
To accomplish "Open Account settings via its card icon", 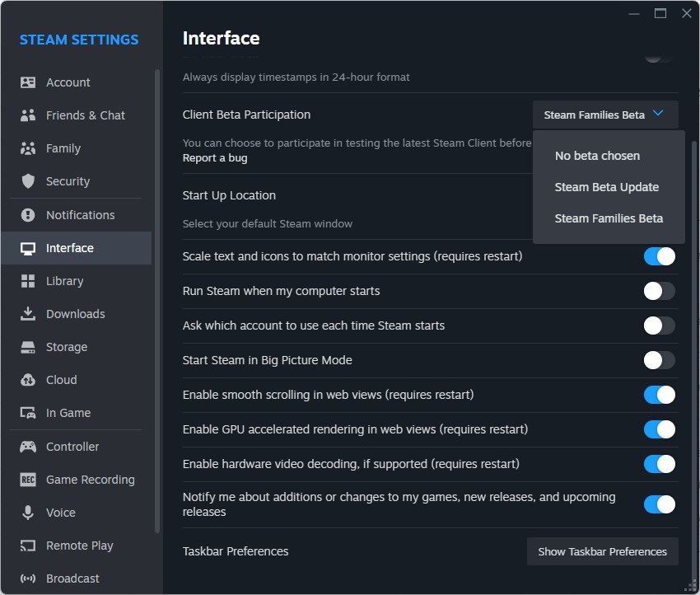I will (28, 82).
